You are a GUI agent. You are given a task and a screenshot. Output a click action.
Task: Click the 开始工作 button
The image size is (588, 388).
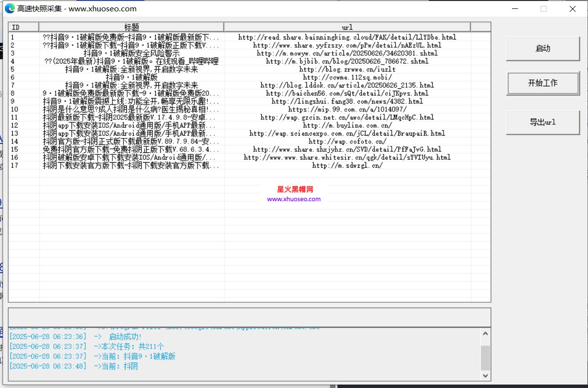543,83
